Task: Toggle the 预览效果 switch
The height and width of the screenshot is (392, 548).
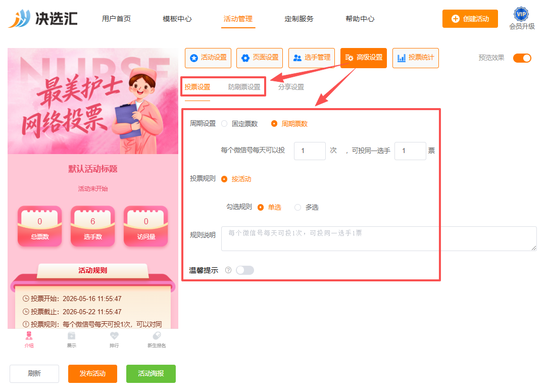Action: click(522, 58)
